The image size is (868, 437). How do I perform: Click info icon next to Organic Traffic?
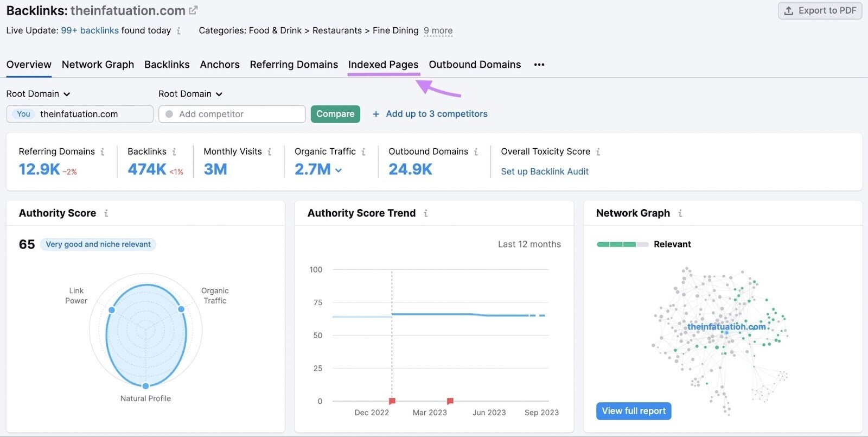(363, 152)
